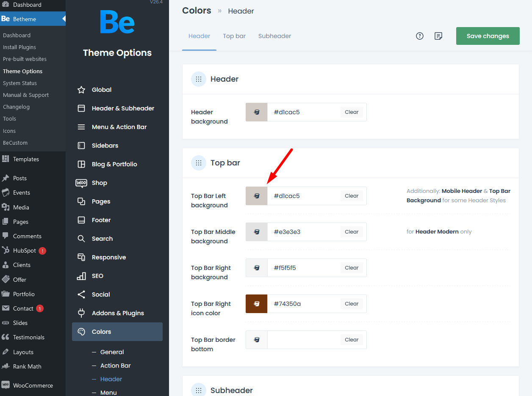Click the Woo Shop icon
The image size is (532, 396).
pos(81,183)
